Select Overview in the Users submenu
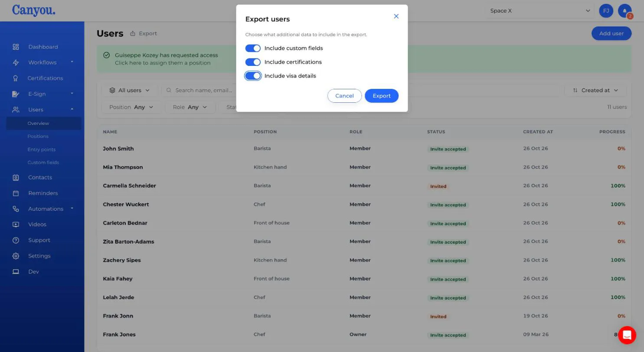The width and height of the screenshot is (644, 352). [x=43, y=123]
